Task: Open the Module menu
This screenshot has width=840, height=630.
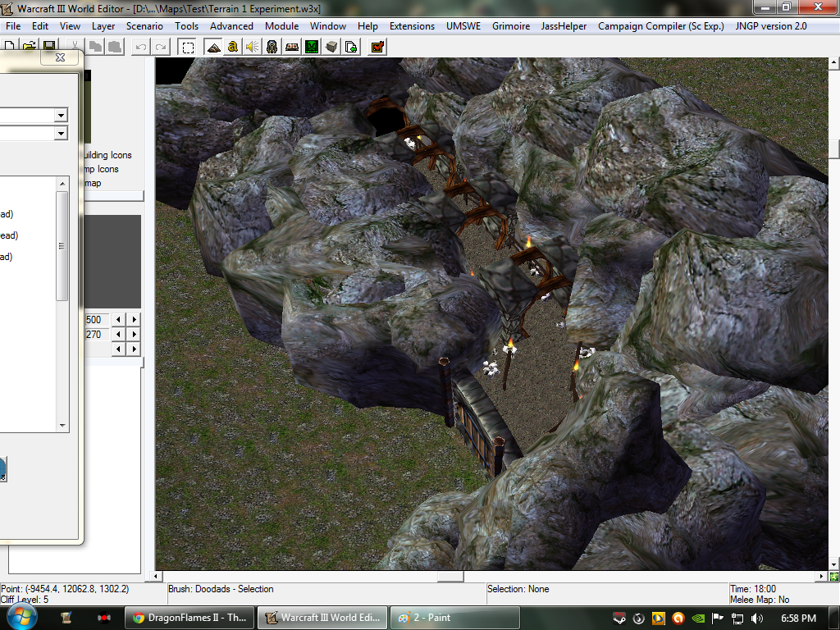Action: [x=282, y=25]
